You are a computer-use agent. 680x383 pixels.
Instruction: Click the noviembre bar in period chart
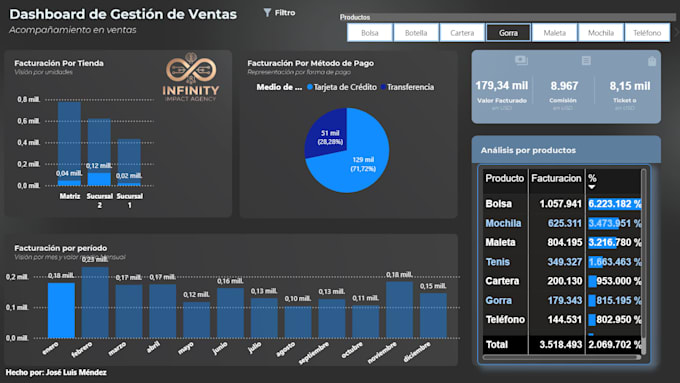tap(399, 310)
